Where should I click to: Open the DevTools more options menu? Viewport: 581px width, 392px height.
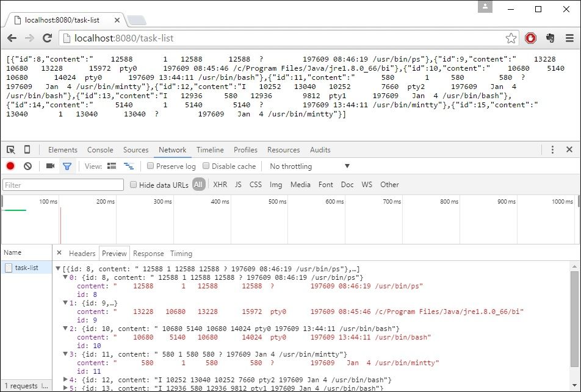coord(552,150)
